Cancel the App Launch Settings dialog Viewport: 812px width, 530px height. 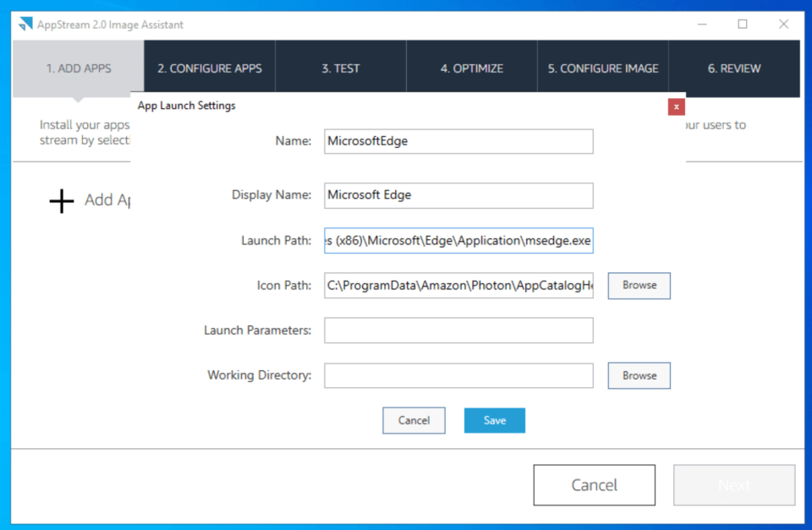click(414, 420)
